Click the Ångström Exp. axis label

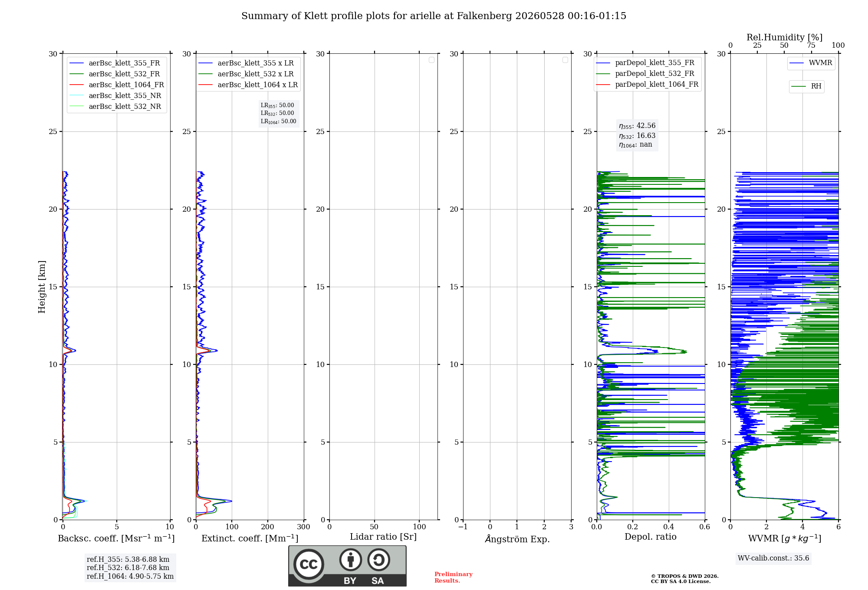pos(517,539)
